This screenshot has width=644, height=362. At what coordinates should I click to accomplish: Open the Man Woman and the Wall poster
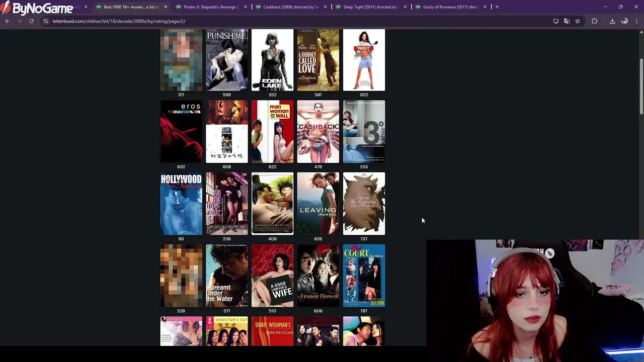point(272,132)
